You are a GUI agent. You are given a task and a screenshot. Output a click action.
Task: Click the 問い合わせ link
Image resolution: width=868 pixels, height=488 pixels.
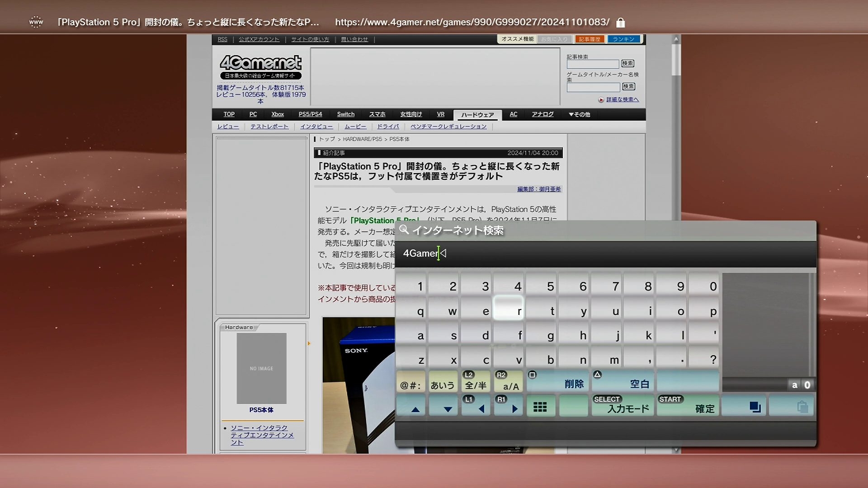click(354, 39)
